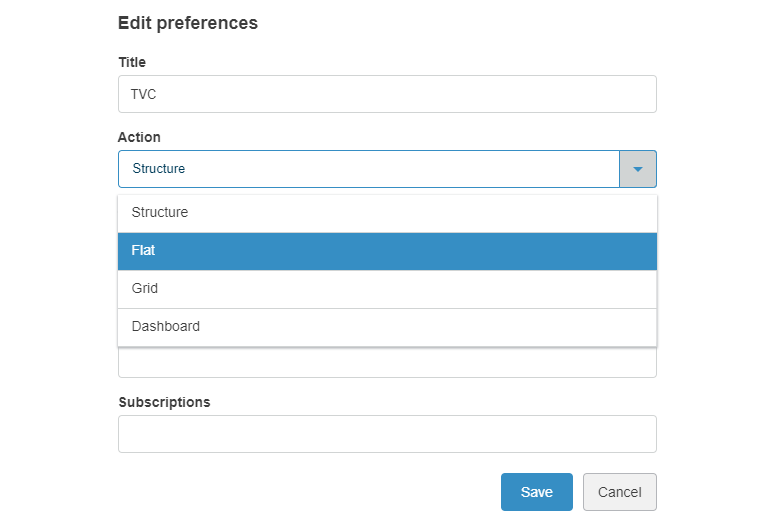Cancel editing preferences
The height and width of the screenshot is (529, 776).
619,492
